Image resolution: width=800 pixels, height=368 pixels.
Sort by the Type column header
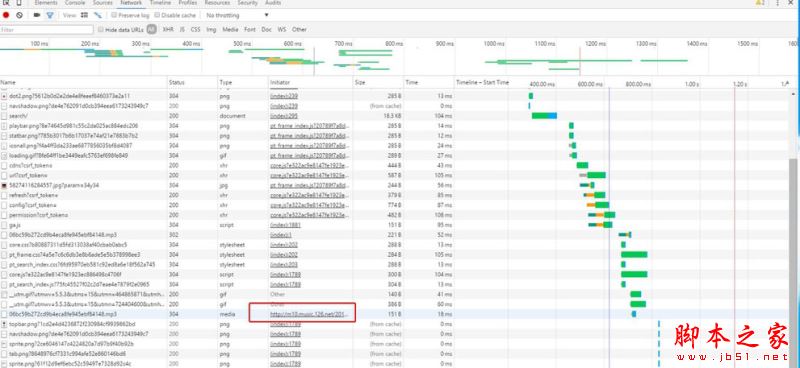(243, 82)
